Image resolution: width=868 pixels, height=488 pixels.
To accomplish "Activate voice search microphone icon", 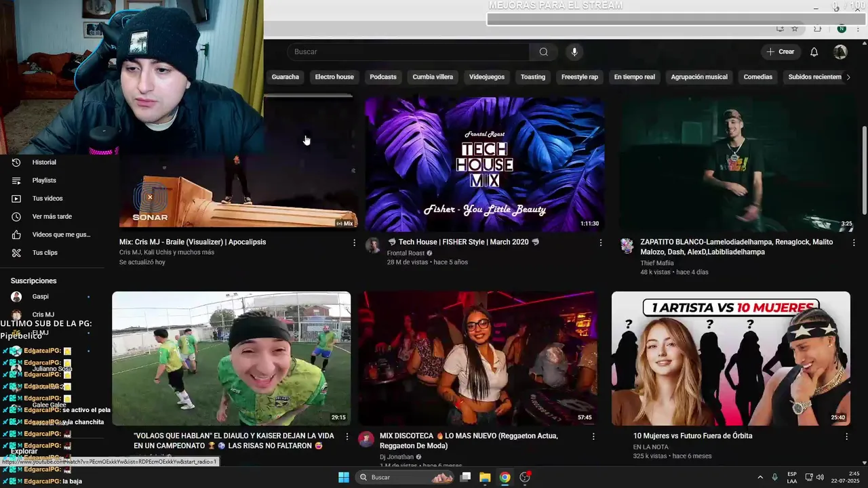I will (x=574, y=52).
